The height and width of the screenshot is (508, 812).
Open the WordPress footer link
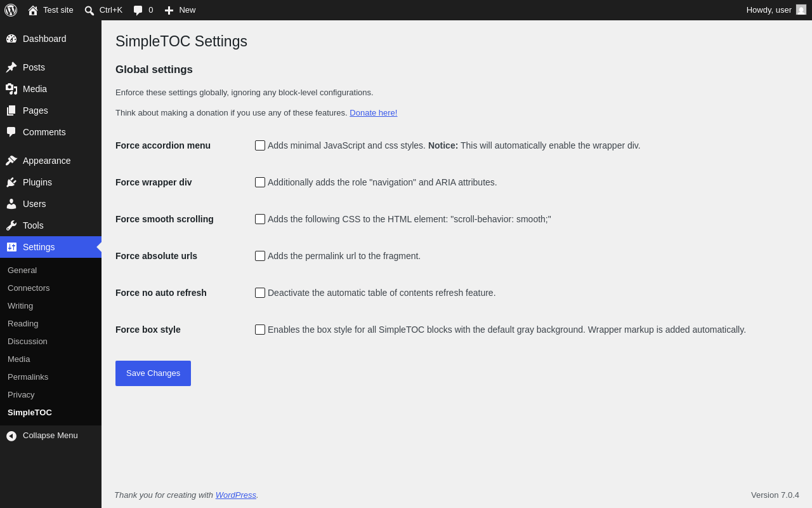236,495
